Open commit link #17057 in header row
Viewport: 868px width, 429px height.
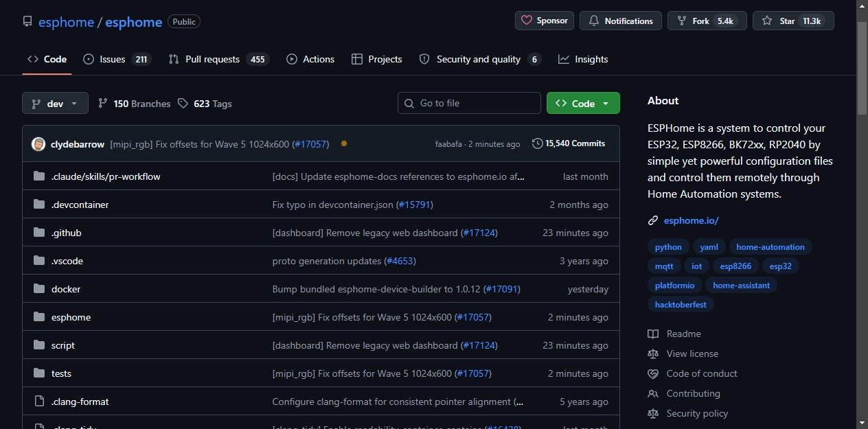click(x=310, y=144)
